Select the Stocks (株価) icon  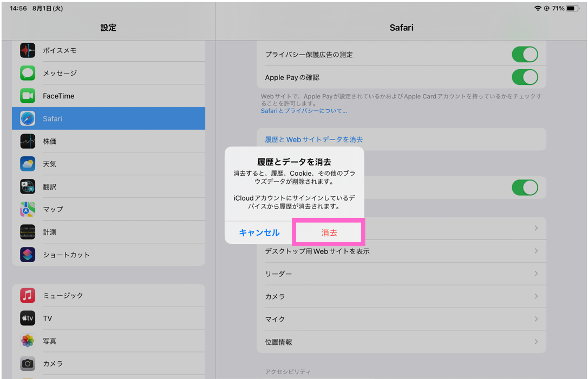tap(28, 141)
